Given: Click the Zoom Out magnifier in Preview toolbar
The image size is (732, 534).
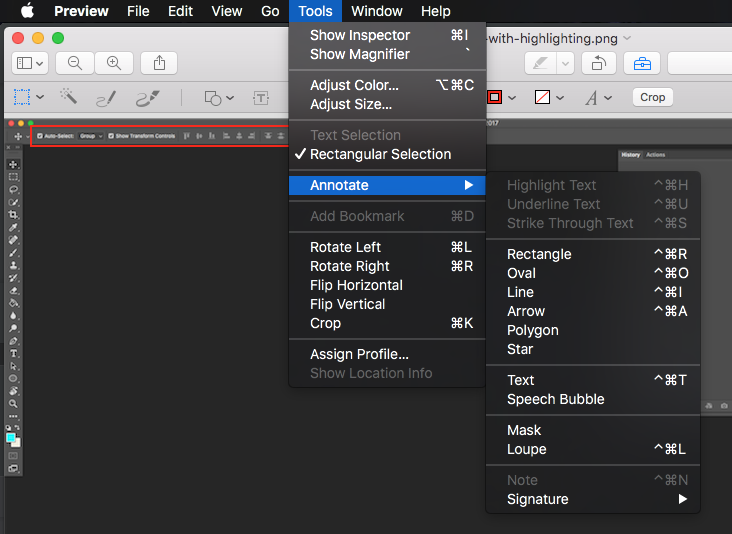Looking at the screenshot, I should point(75,63).
